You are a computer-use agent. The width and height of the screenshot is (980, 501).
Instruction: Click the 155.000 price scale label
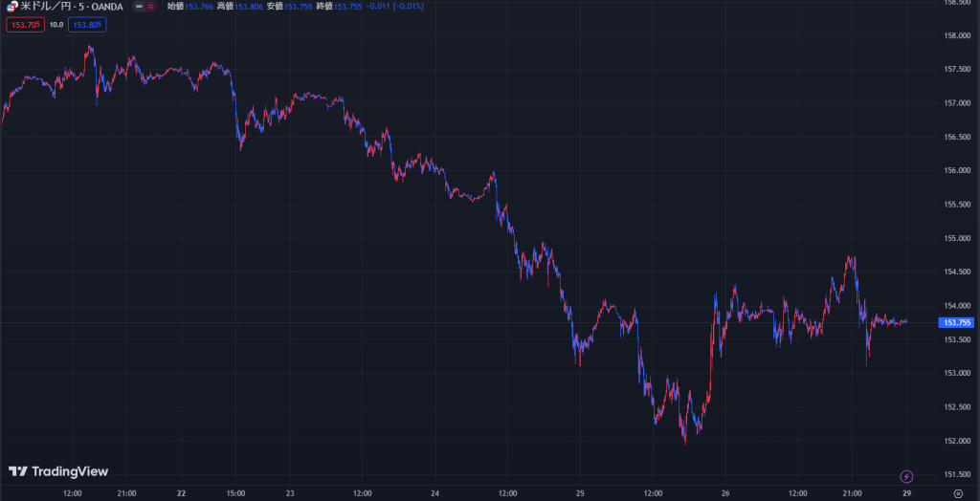coord(958,238)
